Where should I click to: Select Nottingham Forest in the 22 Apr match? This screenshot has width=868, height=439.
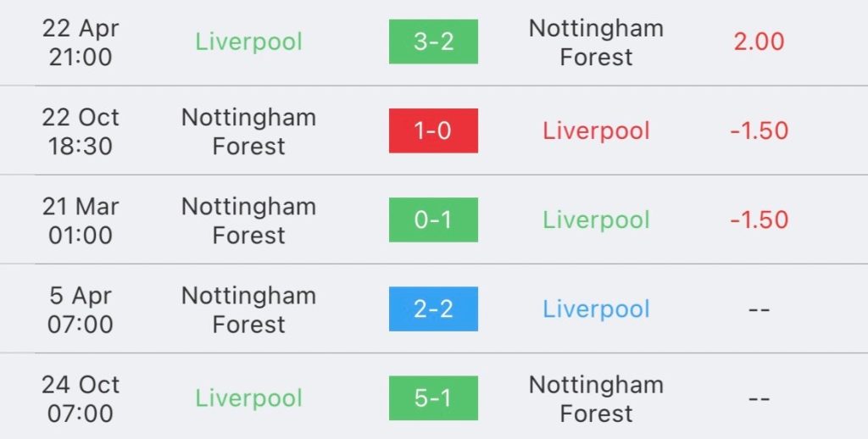[596, 42]
